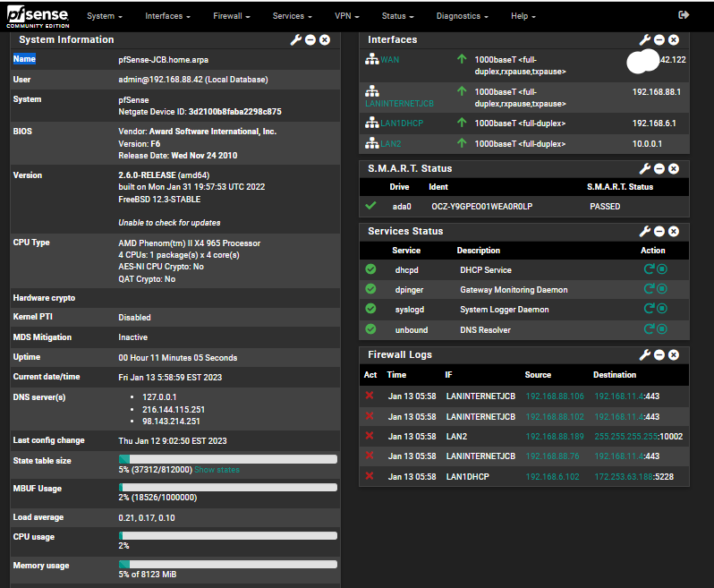The image size is (714, 588).
Task: Click the block icon for LAN2 log entry
Action: [x=370, y=436]
